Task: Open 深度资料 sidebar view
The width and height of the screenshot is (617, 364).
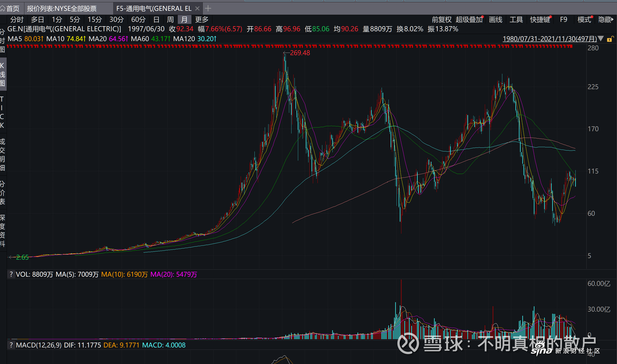Action: (x=3, y=230)
